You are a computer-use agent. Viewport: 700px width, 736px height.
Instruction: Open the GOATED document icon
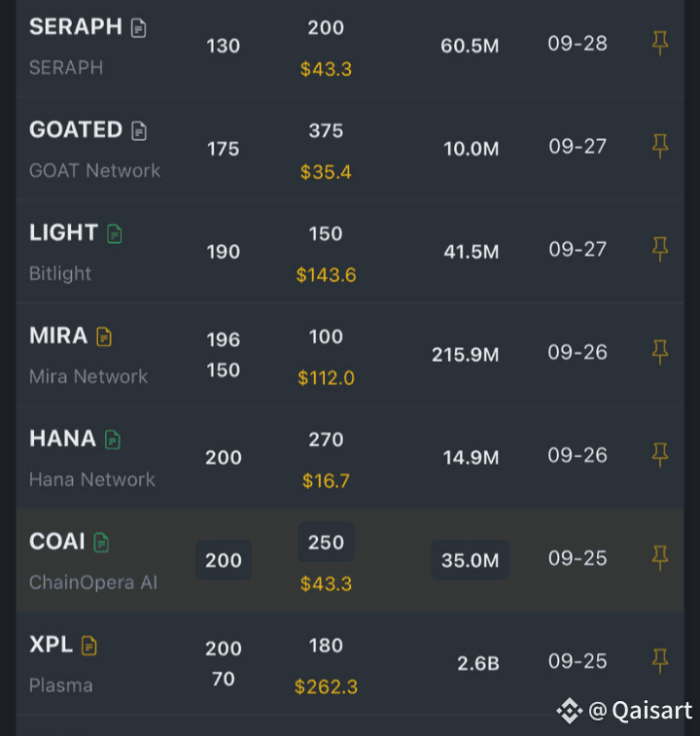point(139,131)
